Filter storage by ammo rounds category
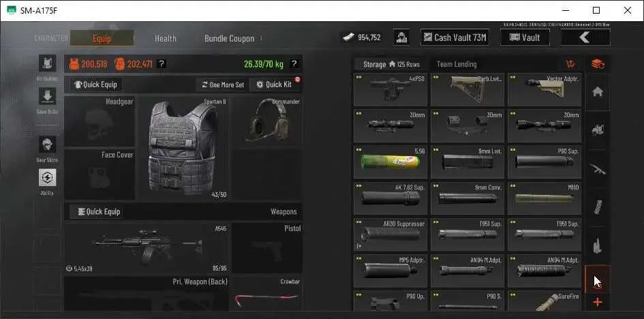The width and height of the screenshot is (644, 319). point(598,245)
